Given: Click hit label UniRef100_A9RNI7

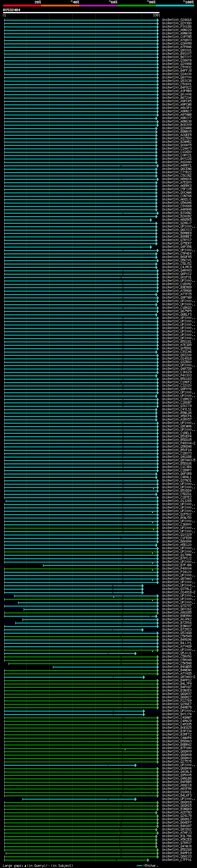Looking at the screenshot, I should click(x=177, y=111).
